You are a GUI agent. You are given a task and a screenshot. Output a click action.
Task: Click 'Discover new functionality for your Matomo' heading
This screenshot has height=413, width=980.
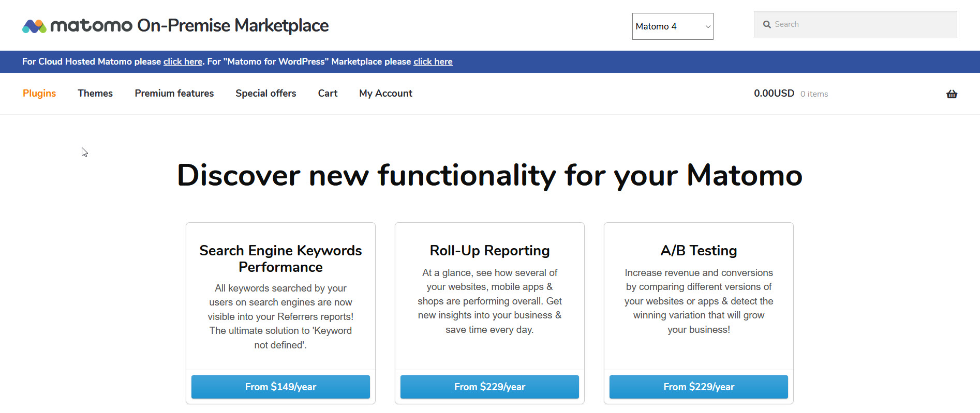click(x=489, y=176)
